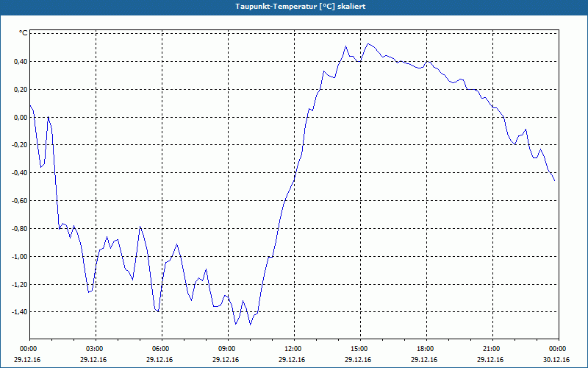Click the -1,40 y-axis label
588x368 pixels.
click(20, 311)
